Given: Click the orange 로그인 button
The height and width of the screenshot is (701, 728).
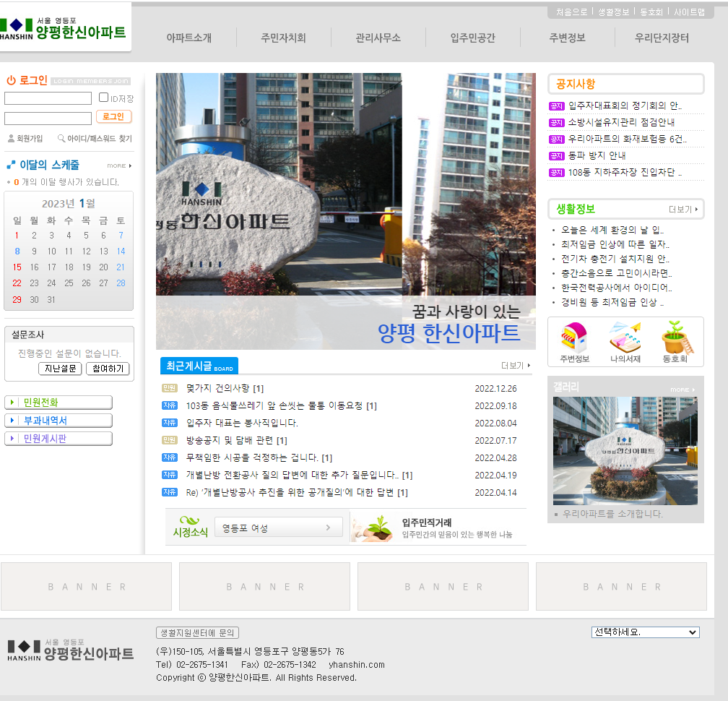Looking at the screenshot, I should point(114,116).
